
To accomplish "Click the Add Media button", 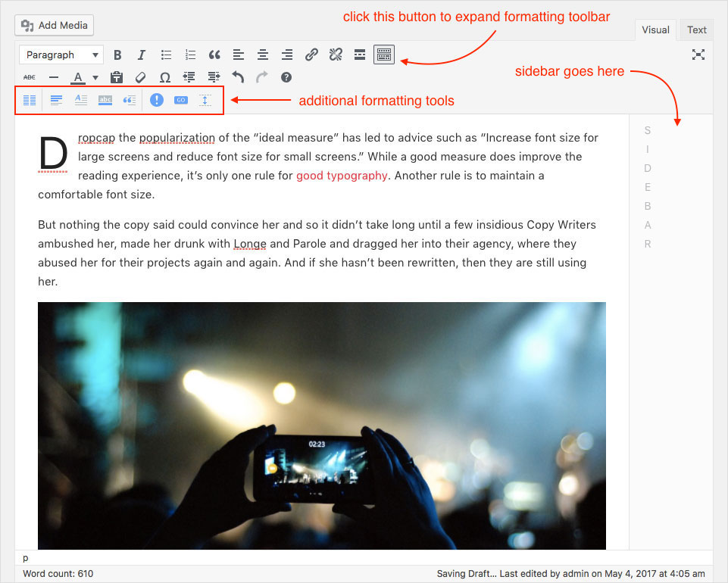I will click(55, 25).
